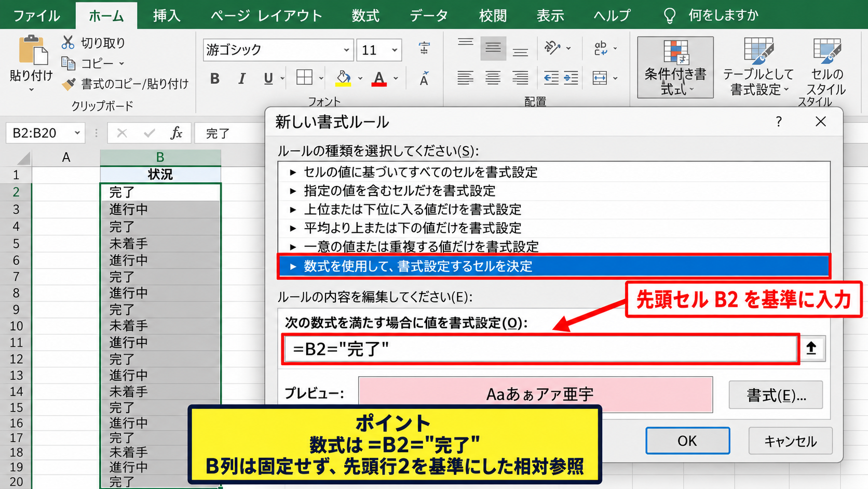Viewport: 868px width, 489px height.
Task: Switch to 挿入 tab
Action: click(x=167, y=16)
